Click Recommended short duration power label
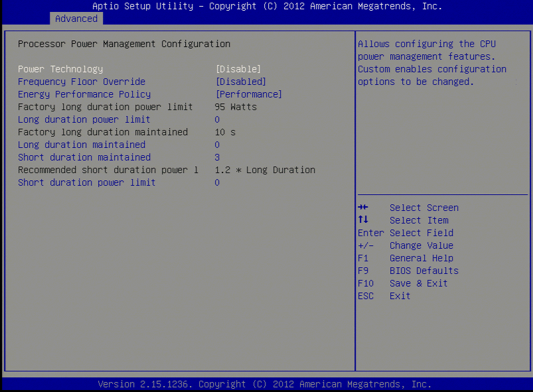Viewport: 533px width, 392px height. point(108,170)
